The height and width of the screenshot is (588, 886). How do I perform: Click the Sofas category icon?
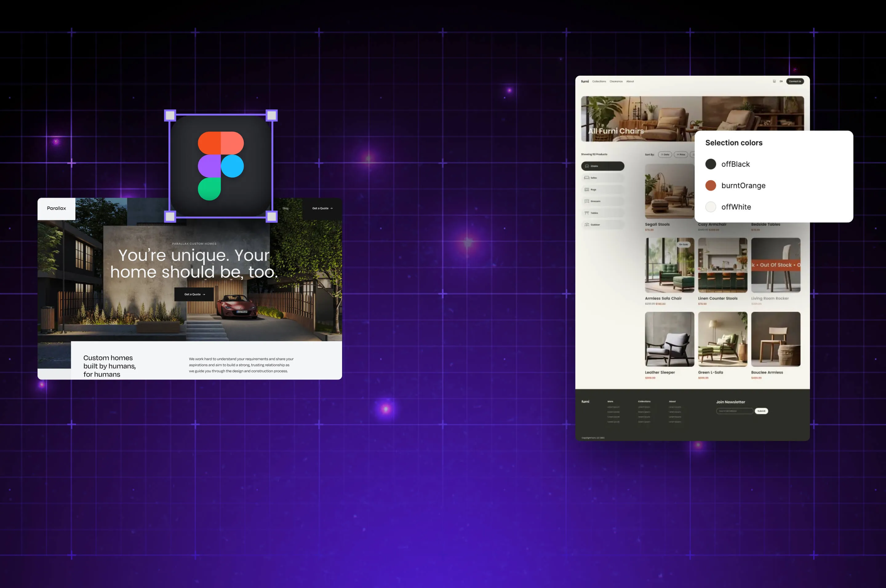(587, 178)
